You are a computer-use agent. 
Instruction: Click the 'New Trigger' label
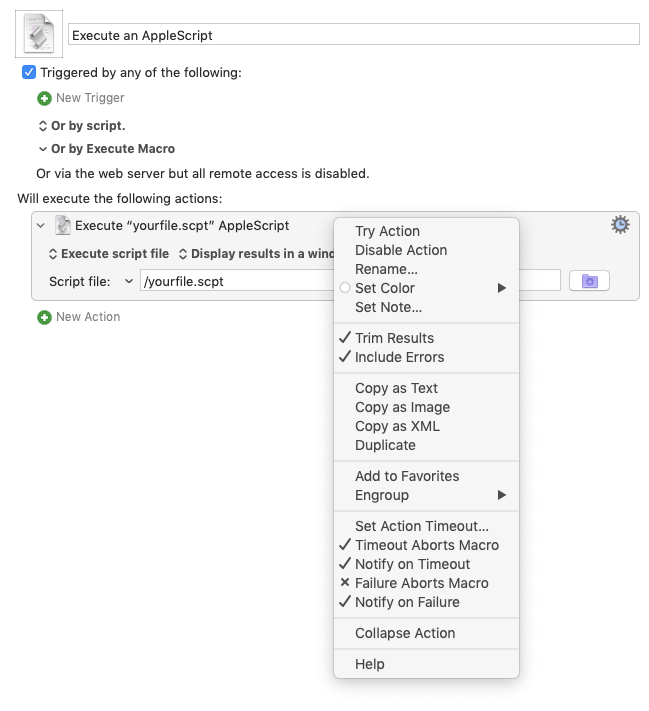click(x=90, y=98)
